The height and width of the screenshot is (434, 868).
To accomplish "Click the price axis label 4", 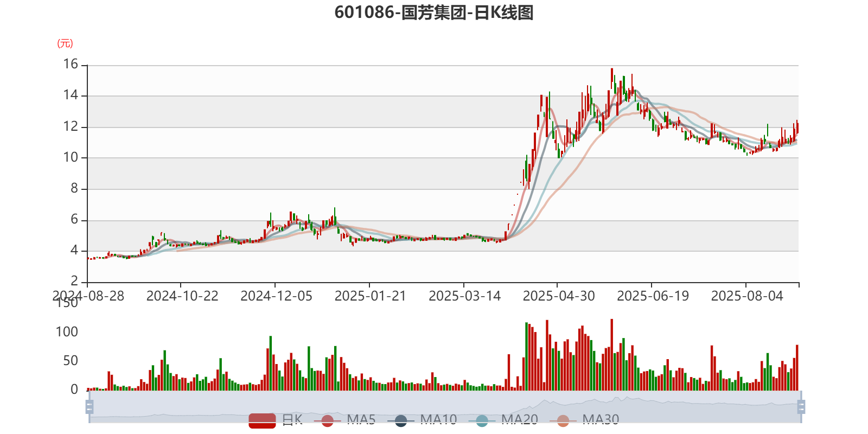I will (74, 251).
